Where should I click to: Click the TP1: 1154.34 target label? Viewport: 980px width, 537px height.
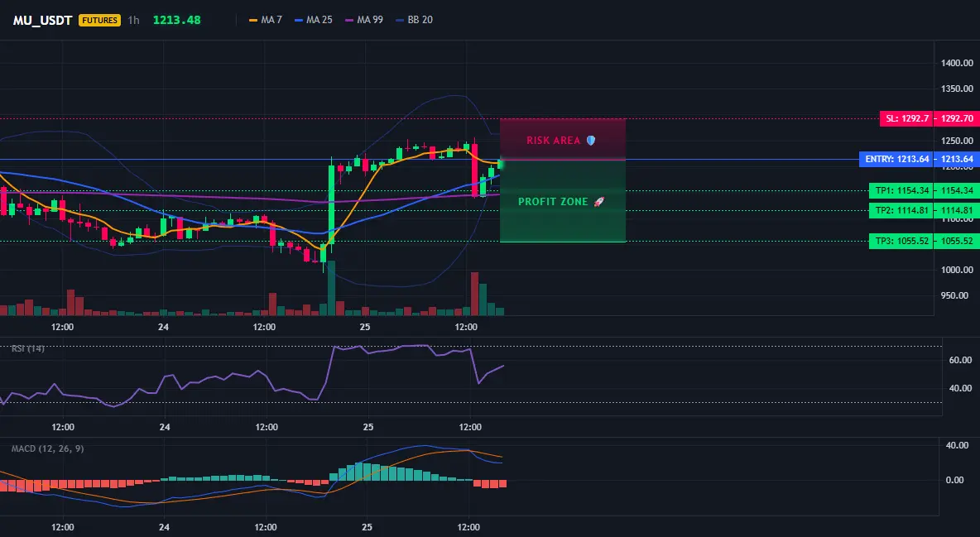point(901,190)
